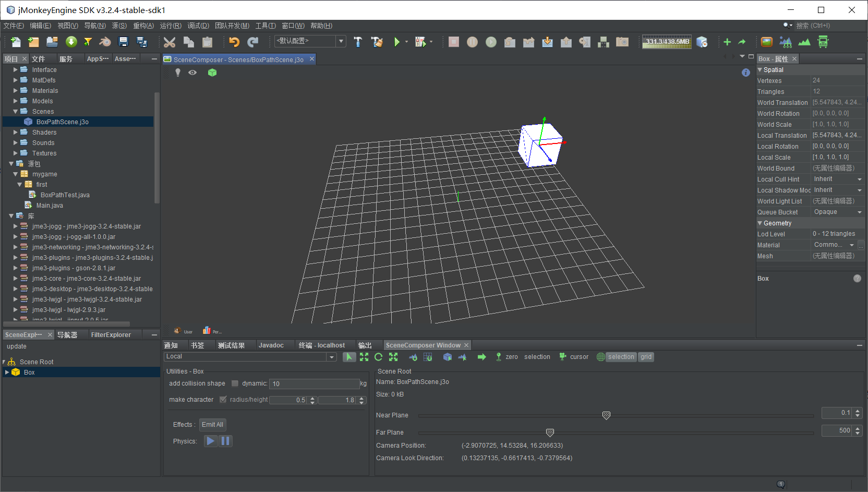Click the landscape picture toolbar icon
This screenshot has height=492, width=868.
pos(767,42)
